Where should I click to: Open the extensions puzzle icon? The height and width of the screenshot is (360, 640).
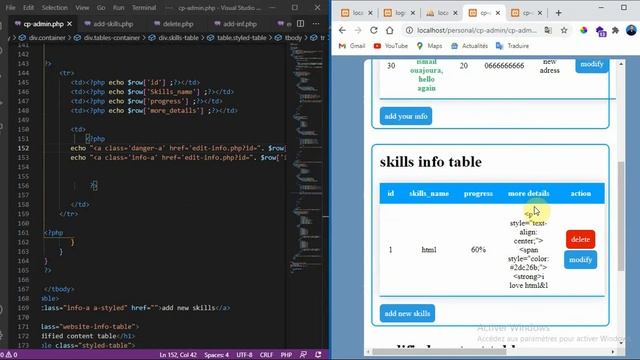click(616, 30)
